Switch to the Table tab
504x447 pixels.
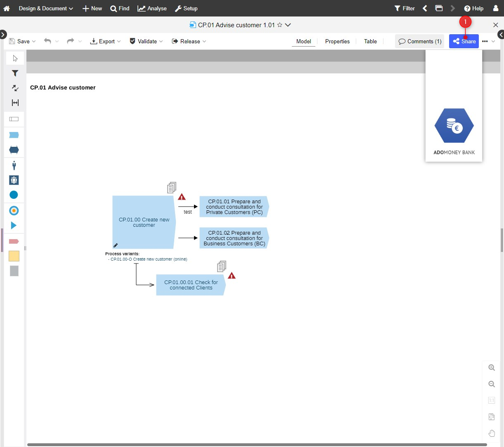click(370, 41)
